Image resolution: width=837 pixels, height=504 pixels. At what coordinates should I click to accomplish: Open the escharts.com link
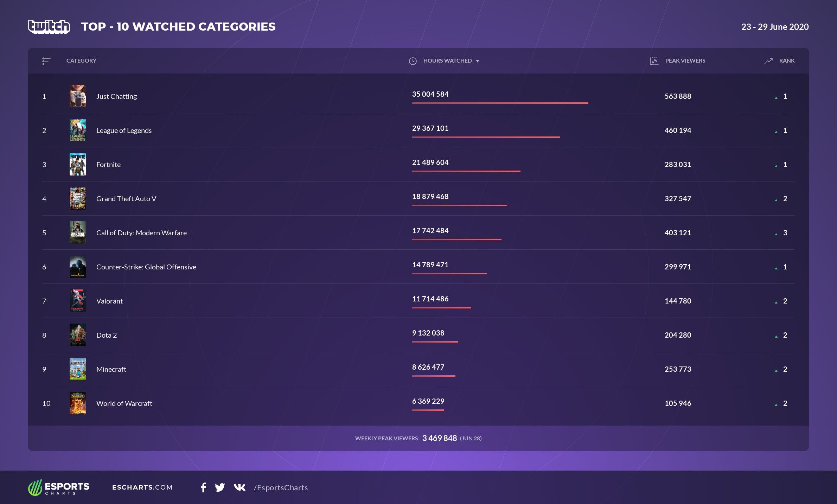point(142,487)
